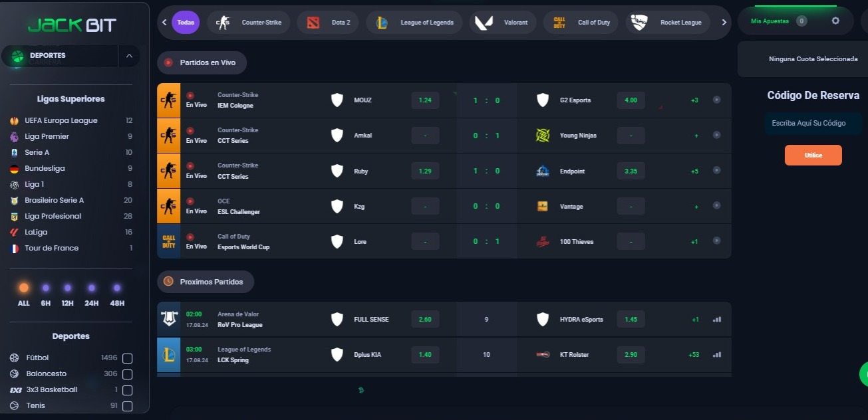This screenshot has height=420, width=868.
Task: Click the Arena of Valor game icon
Action: coord(168,320)
